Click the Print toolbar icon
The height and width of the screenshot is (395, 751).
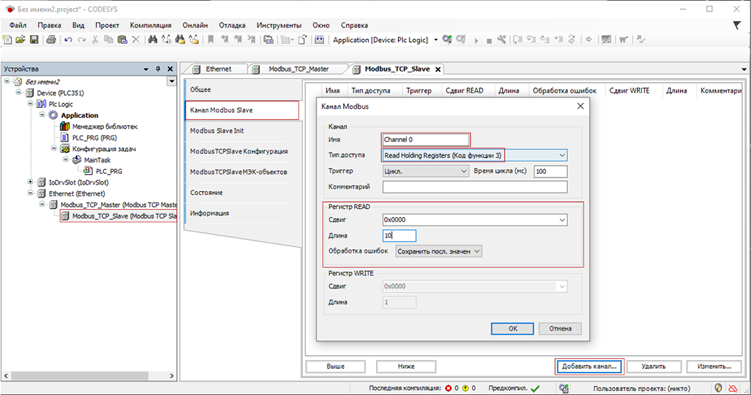point(51,40)
